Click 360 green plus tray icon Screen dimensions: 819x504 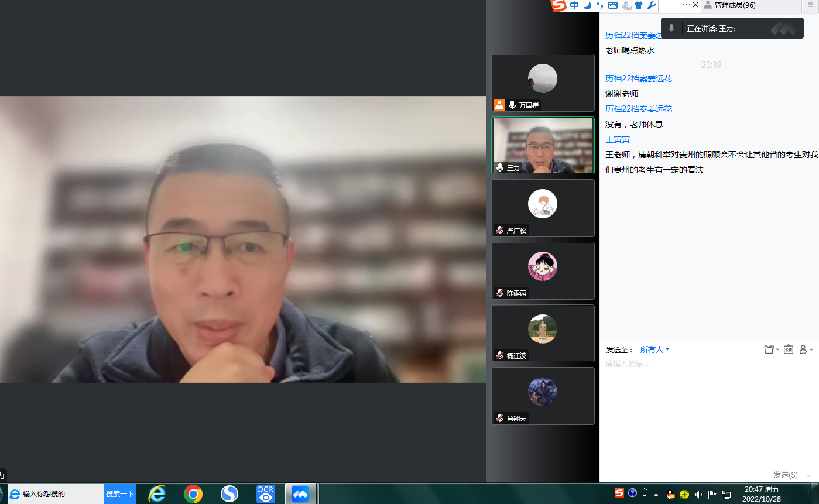684,494
